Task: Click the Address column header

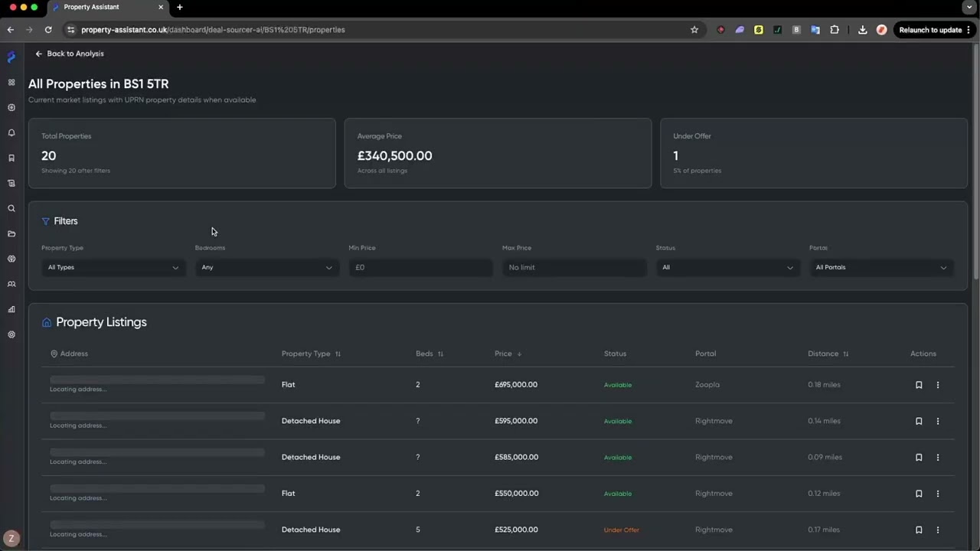Action: pos(69,354)
